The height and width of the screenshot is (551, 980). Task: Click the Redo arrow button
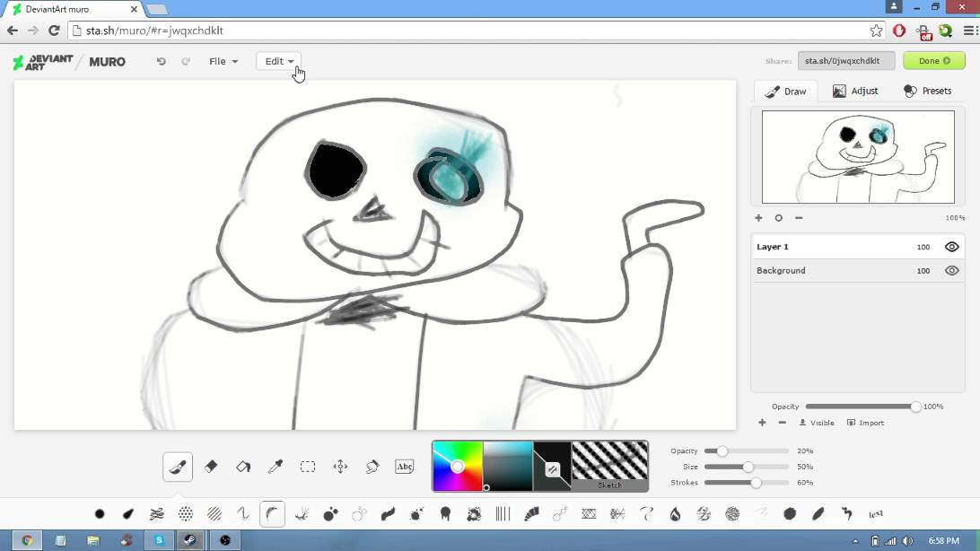(186, 61)
